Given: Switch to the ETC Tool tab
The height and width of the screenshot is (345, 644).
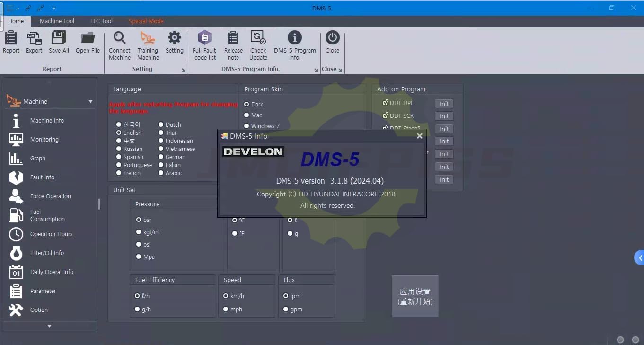Looking at the screenshot, I should click(x=101, y=21).
